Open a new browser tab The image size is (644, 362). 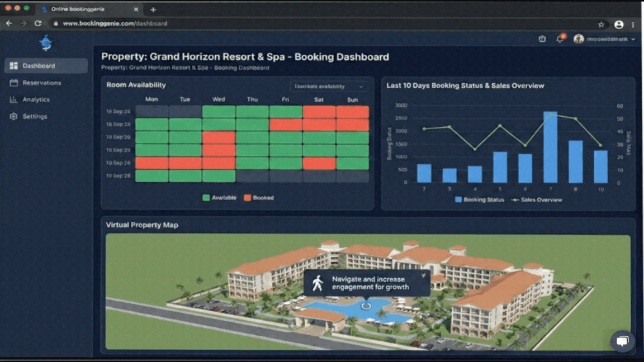click(x=153, y=9)
